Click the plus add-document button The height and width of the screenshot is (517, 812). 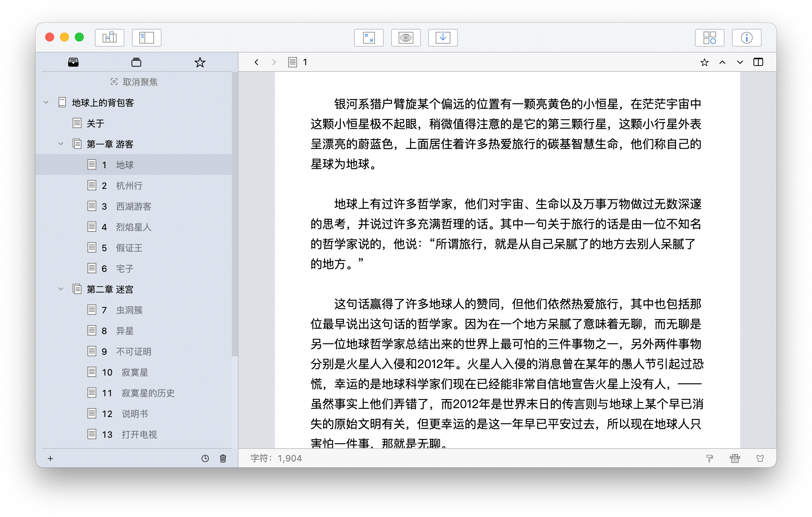(x=50, y=458)
